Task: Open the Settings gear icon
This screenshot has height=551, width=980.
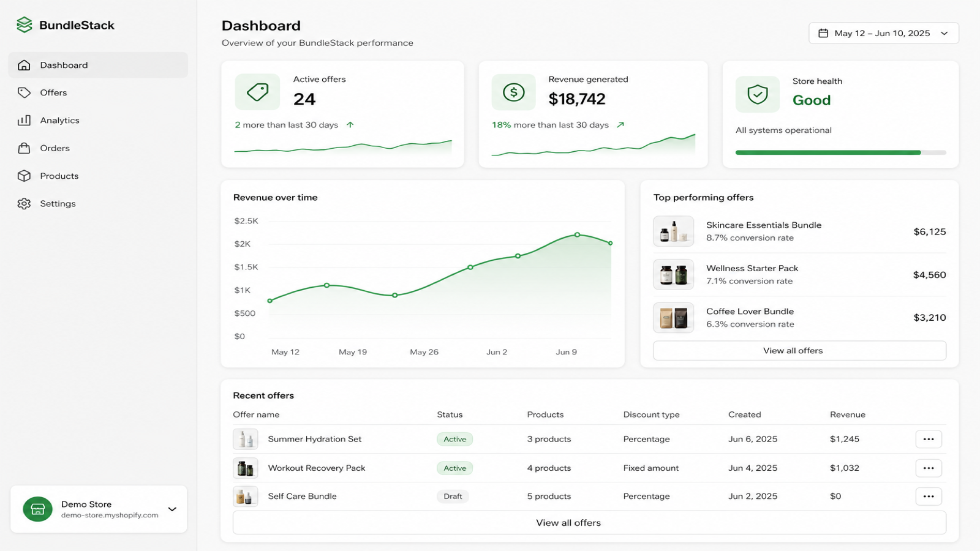Action: 24,203
